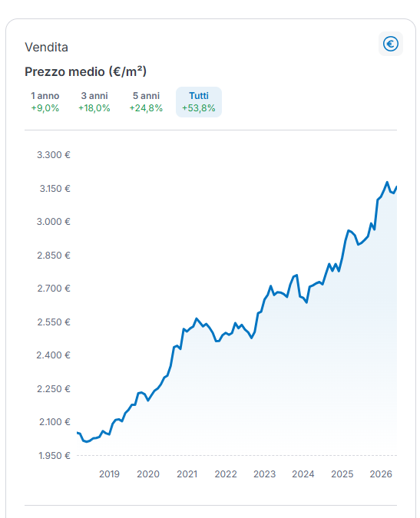
Task: Click the 2026 year label
Action: point(381,474)
